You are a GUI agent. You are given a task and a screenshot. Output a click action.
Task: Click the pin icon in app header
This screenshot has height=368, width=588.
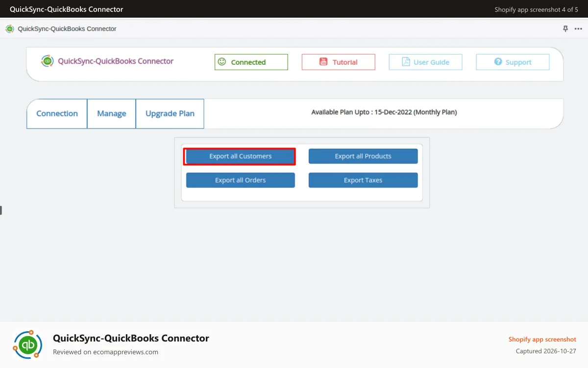click(565, 29)
